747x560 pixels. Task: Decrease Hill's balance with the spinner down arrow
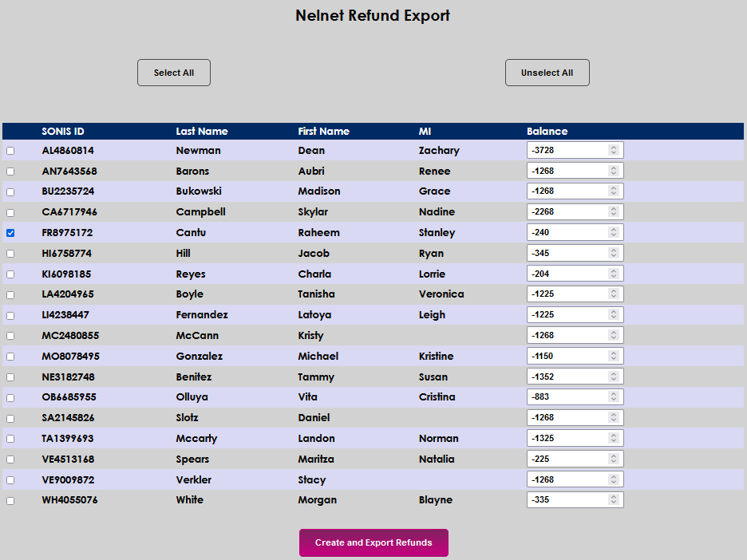(x=615, y=255)
